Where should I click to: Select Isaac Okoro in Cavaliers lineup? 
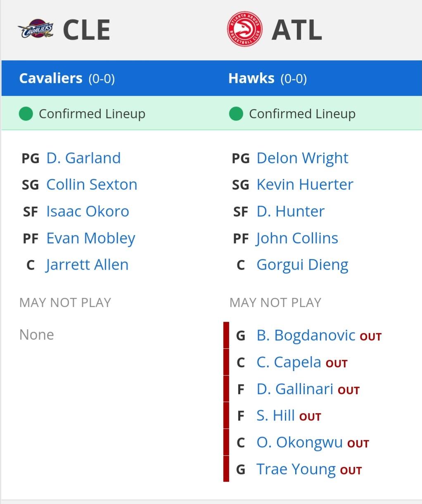(x=88, y=211)
